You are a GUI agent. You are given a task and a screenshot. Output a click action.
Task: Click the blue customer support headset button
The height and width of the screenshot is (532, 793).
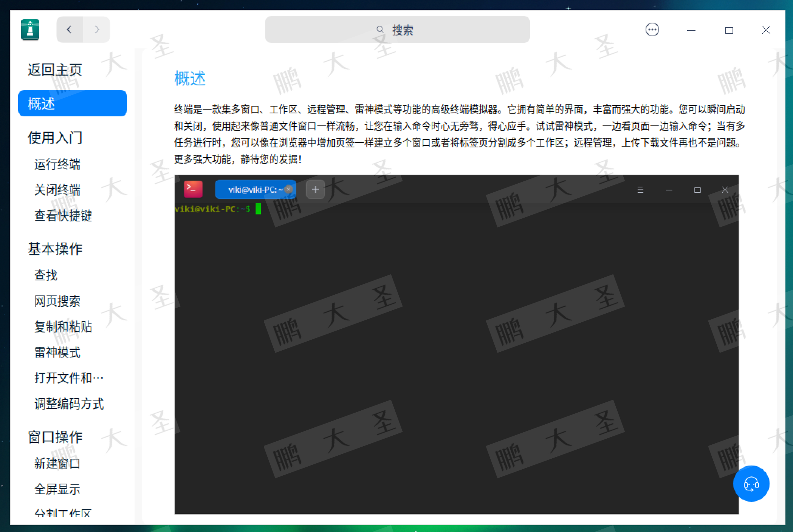(751, 483)
